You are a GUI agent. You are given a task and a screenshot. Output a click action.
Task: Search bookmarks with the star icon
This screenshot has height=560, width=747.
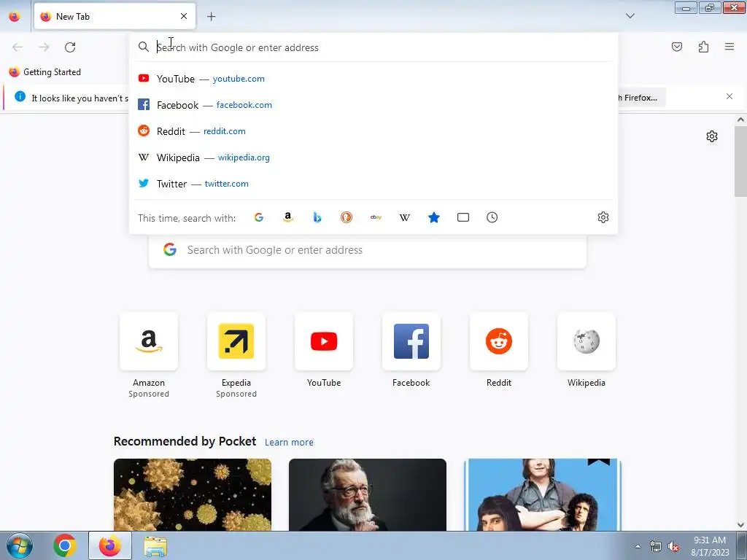[x=434, y=217]
